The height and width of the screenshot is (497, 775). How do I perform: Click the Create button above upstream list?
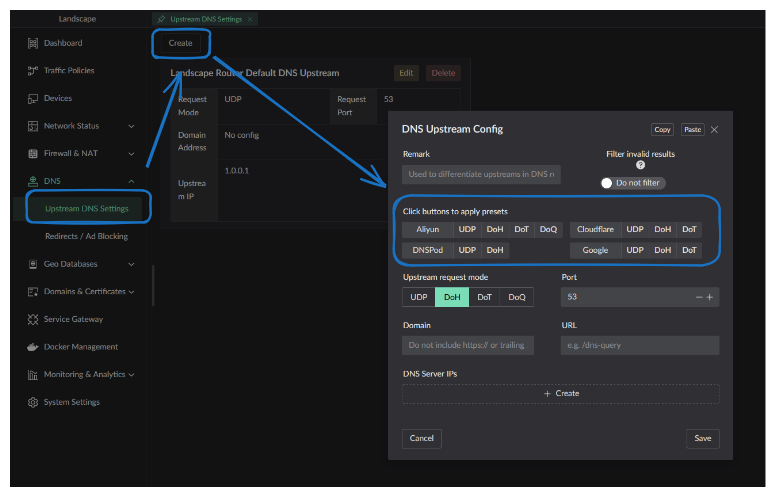[180, 43]
